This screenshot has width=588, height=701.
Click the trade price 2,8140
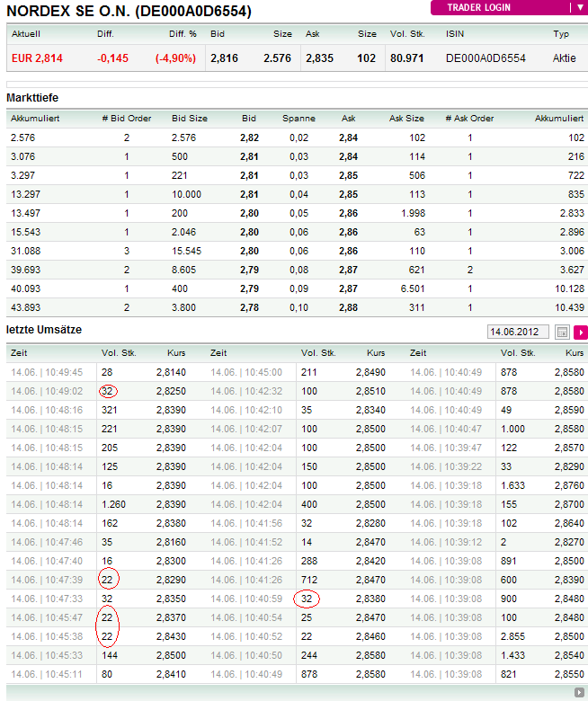(x=171, y=372)
